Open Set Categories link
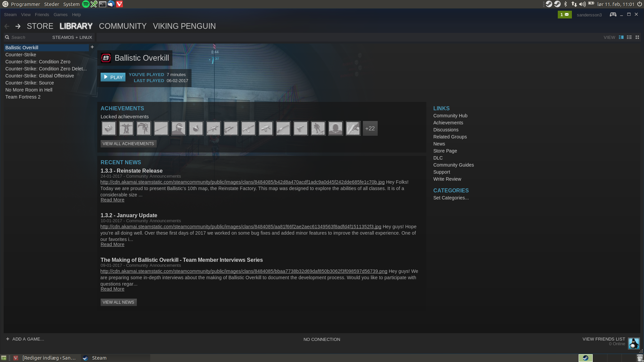This screenshot has height=362, width=644. pos(451,198)
